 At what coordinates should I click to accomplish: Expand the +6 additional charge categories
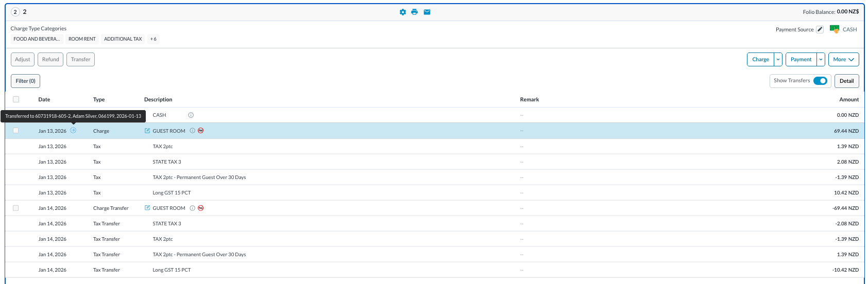153,39
